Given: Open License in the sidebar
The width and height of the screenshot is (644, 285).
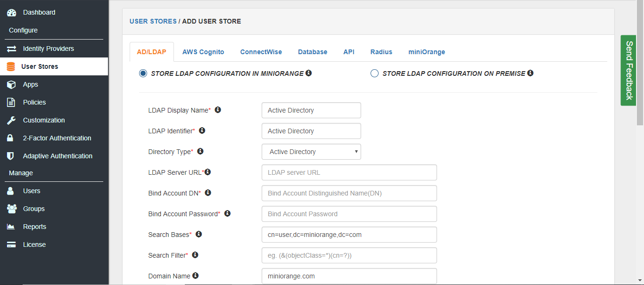Looking at the screenshot, I should tap(54, 244).
